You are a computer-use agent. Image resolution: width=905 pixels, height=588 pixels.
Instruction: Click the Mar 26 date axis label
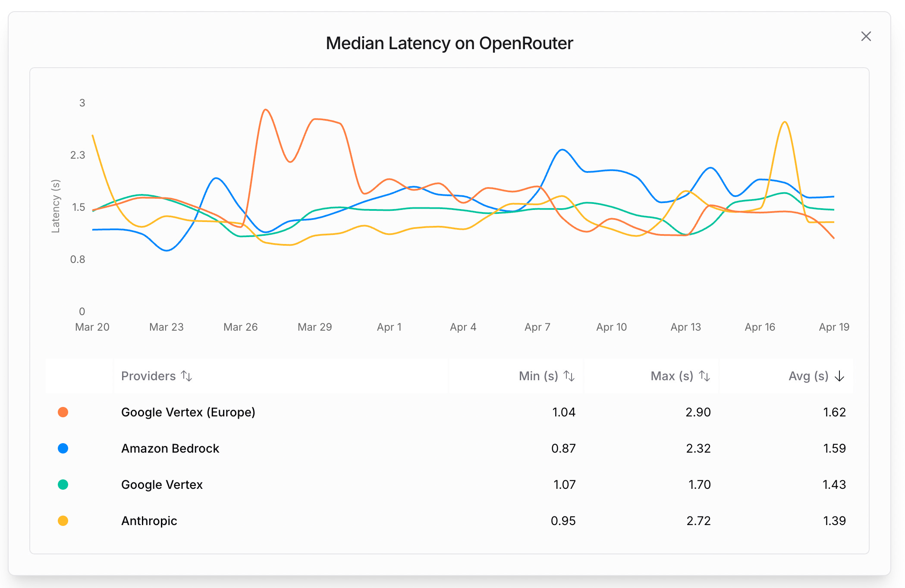pos(240,327)
